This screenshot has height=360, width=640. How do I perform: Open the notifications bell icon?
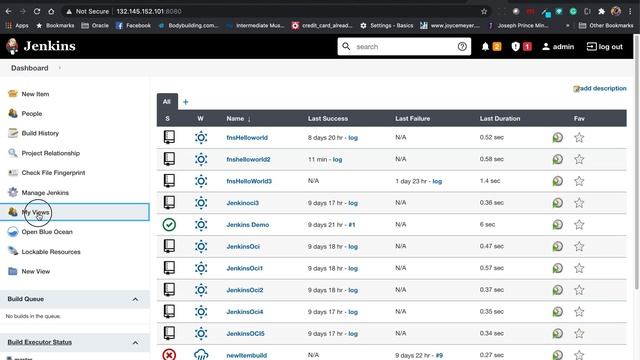tap(485, 47)
